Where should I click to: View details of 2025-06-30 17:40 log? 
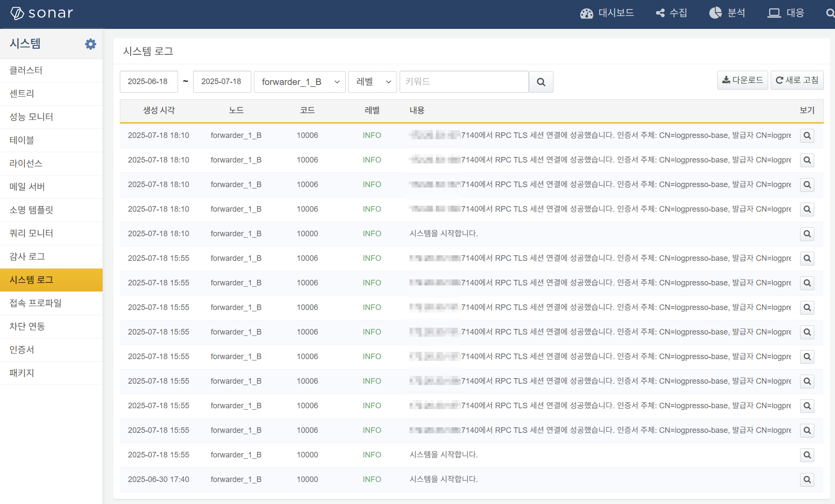click(x=807, y=479)
